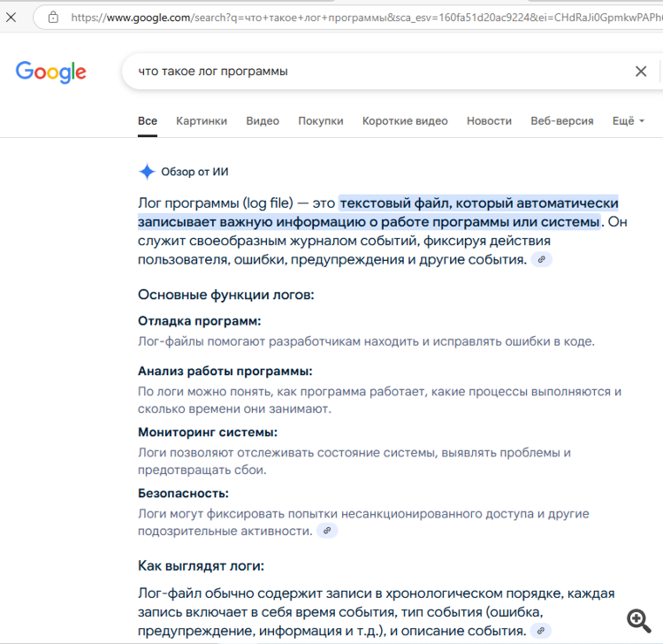This screenshot has width=663, height=644.
Task: Click subheading 'Мониторинг системы:'
Action: (x=208, y=433)
